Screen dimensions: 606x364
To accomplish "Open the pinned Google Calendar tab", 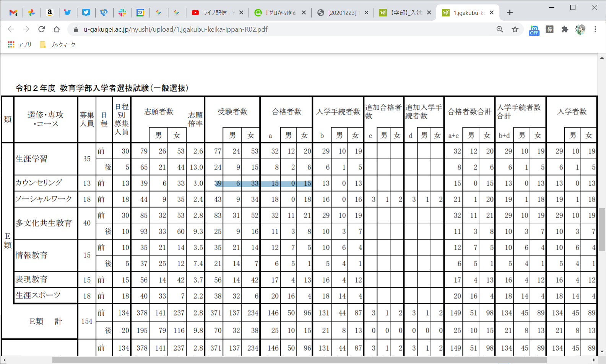I will coord(140,13).
